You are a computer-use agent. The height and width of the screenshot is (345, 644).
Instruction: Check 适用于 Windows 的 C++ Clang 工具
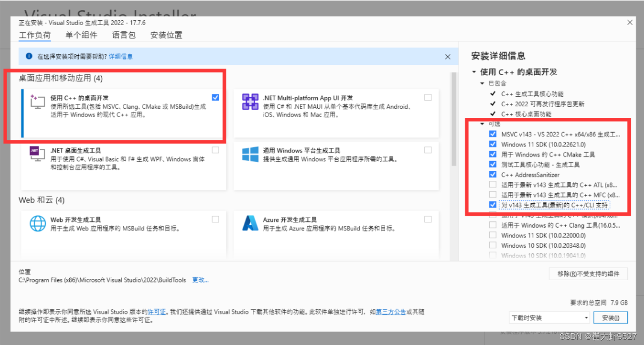coord(493,225)
